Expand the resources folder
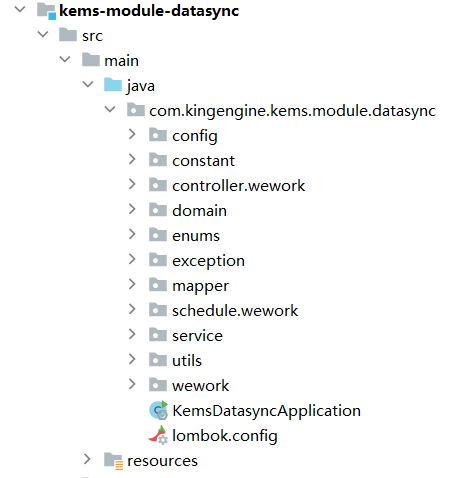467x478 pixels. click(x=87, y=459)
